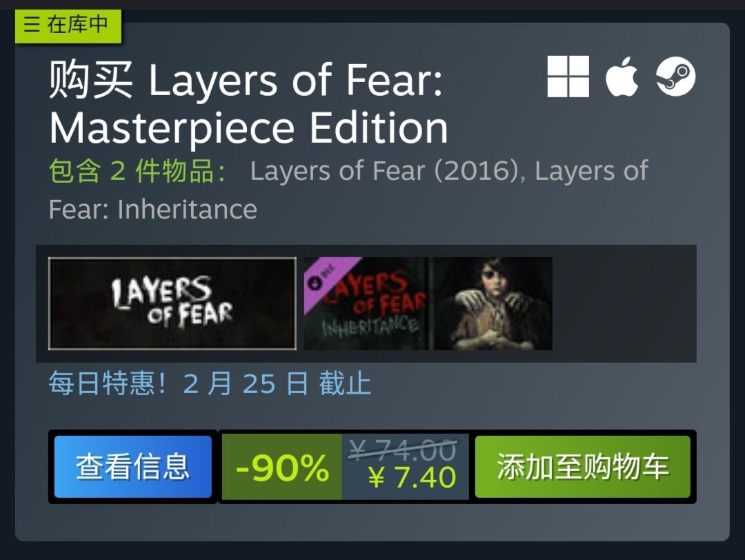Click the Steam logo platform icon
745x560 pixels.
click(x=675, y=77)
